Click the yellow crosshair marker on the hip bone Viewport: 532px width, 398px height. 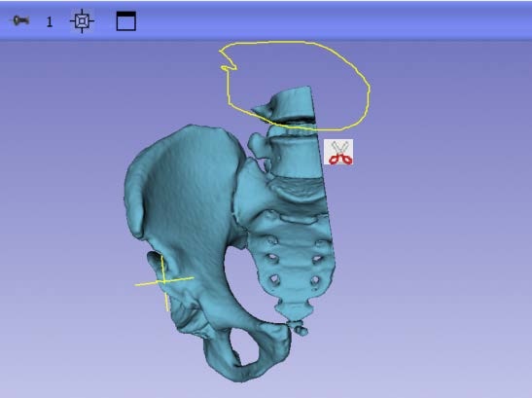[x=164, y=282]
